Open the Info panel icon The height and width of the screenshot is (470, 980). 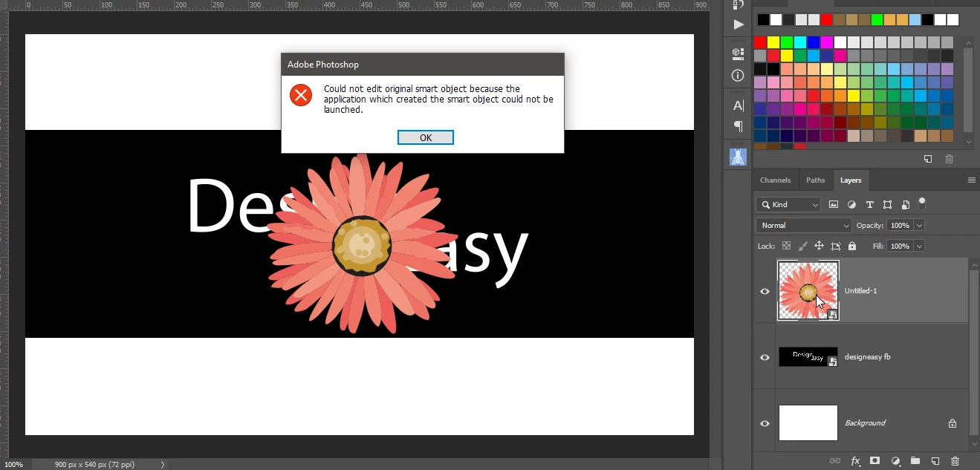pos(738,75)
